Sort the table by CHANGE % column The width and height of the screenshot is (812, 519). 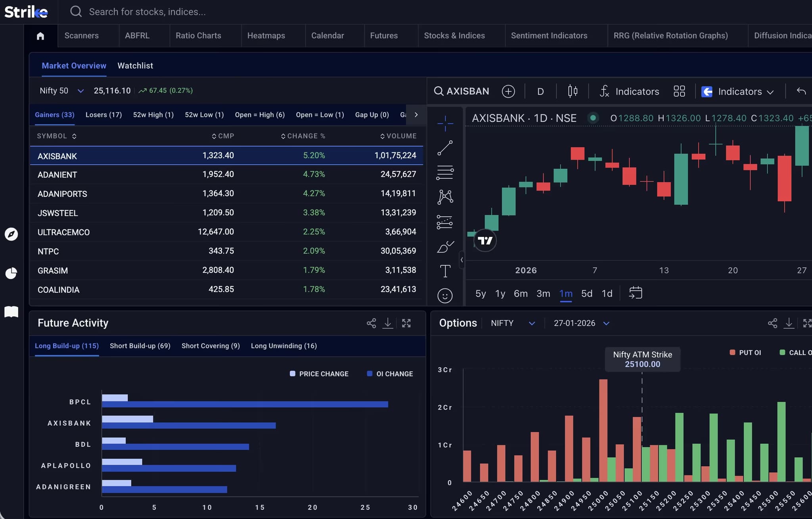pyautogui.click(x=303, y=136)
